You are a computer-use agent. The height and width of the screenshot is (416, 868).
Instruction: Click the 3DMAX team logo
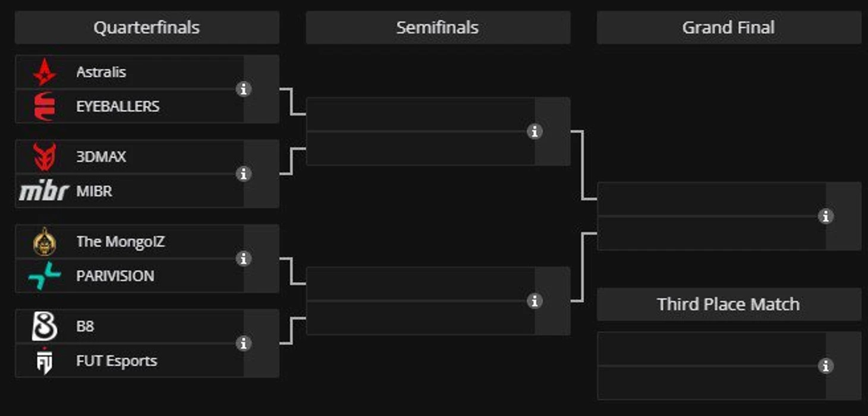tap(45, 157)
